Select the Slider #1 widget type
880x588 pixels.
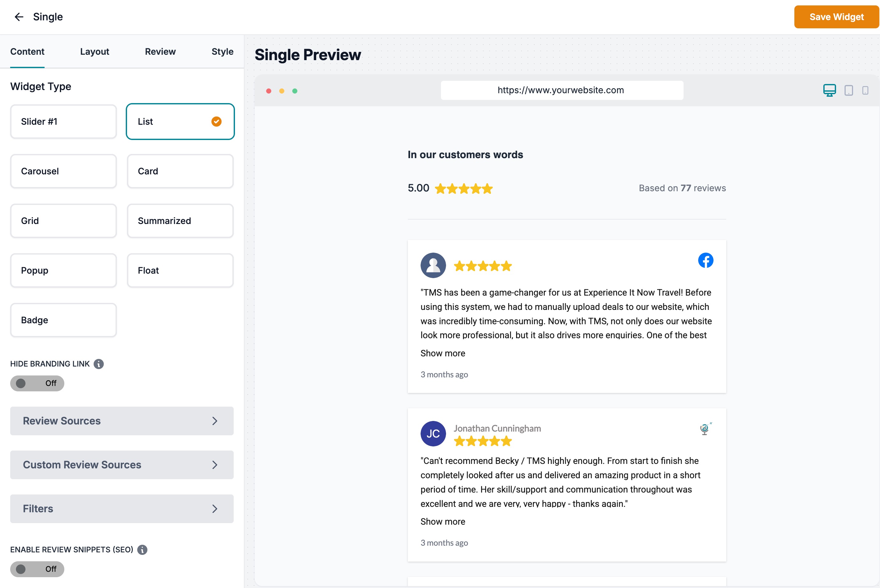[x=63, y=122]
